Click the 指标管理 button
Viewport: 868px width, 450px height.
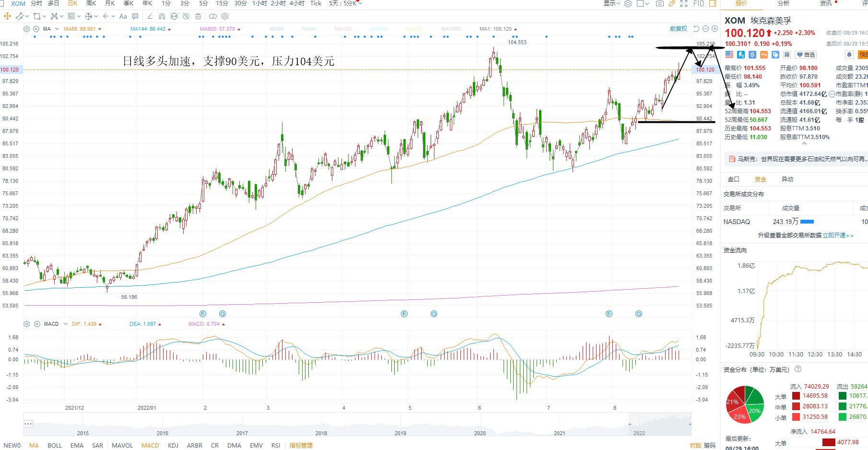point(301,445)
